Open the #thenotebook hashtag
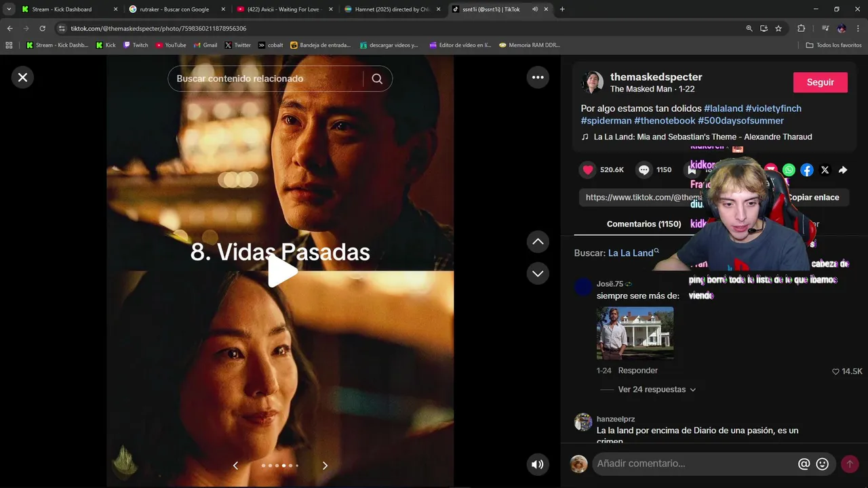The image size is (868, 488). (665, 121)
